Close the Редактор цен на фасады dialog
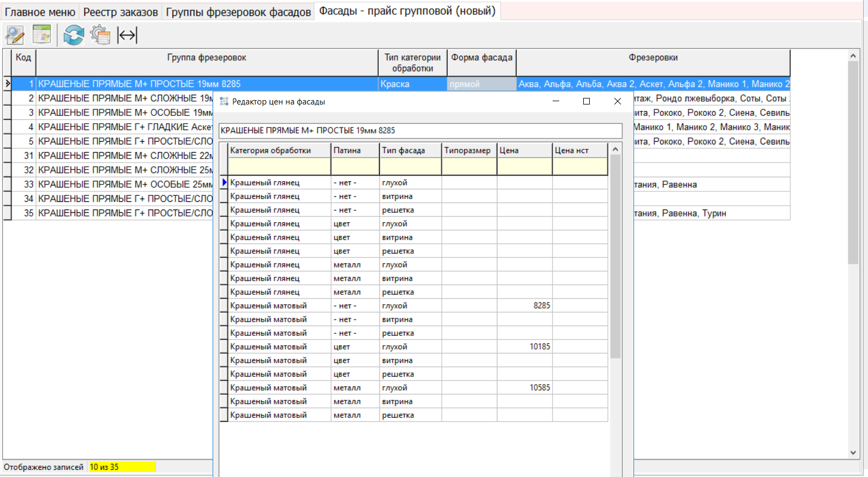The width and height of the screenshot is (868, 477). coord(617,102)
